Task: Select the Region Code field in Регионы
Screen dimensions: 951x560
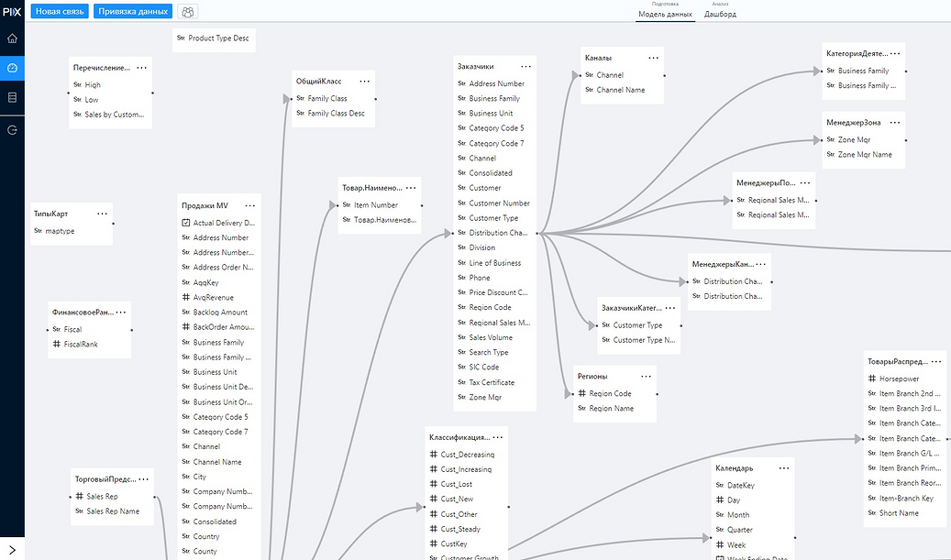Action: click(x=614, y=393)
